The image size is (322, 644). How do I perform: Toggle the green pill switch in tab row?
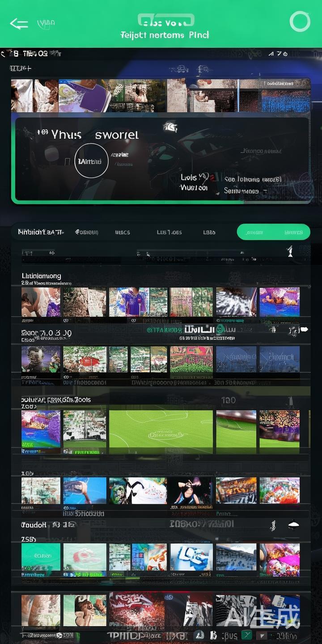point(273,232)
